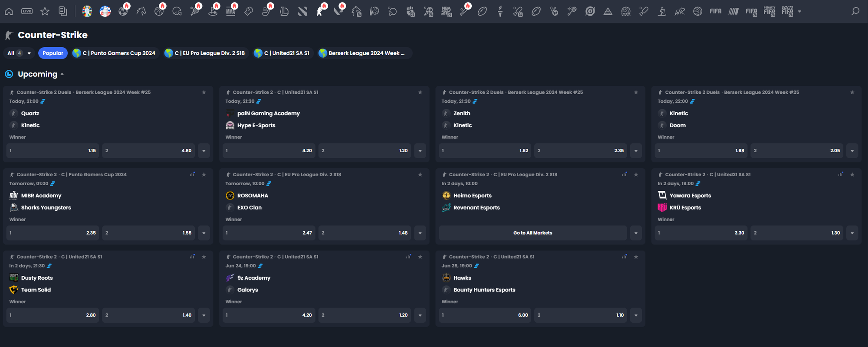
Task: Expand markets for MIBR Academy match
Action: (204, 233)
